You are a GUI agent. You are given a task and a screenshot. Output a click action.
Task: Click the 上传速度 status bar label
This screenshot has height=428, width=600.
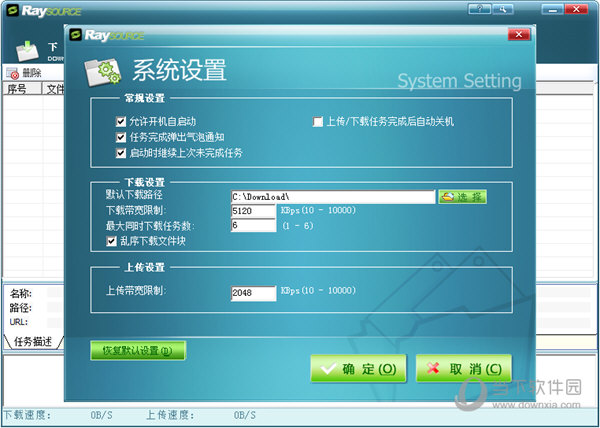(170, 415)
